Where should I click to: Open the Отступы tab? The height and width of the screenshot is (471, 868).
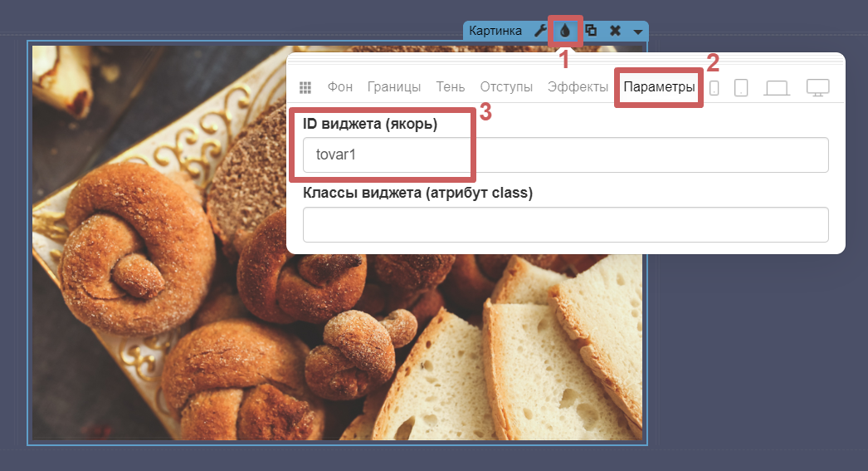click(x=506, y=87)
